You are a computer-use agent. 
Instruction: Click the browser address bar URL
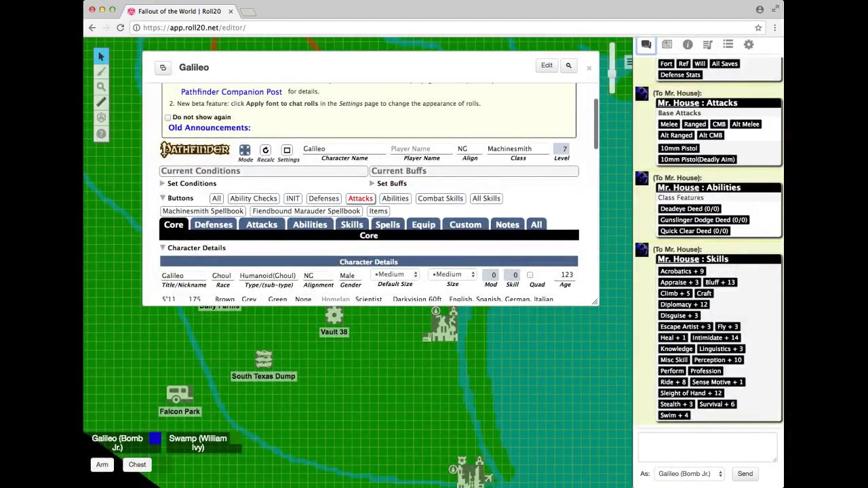pos(195,28)
